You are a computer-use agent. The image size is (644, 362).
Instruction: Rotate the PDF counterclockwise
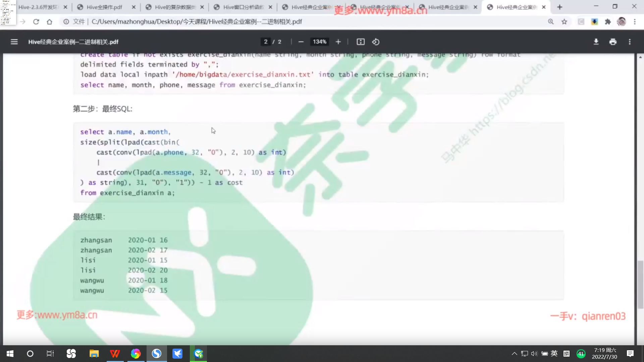[x=376, y=42]
